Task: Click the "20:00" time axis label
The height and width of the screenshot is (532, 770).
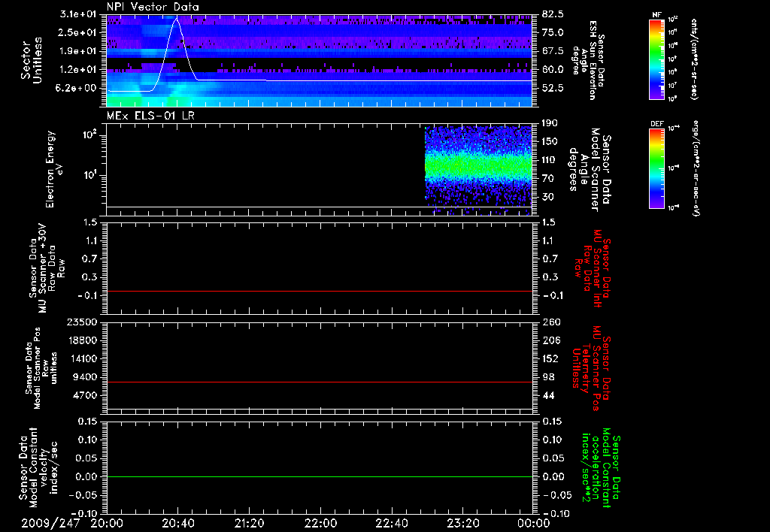Action: 107,523
